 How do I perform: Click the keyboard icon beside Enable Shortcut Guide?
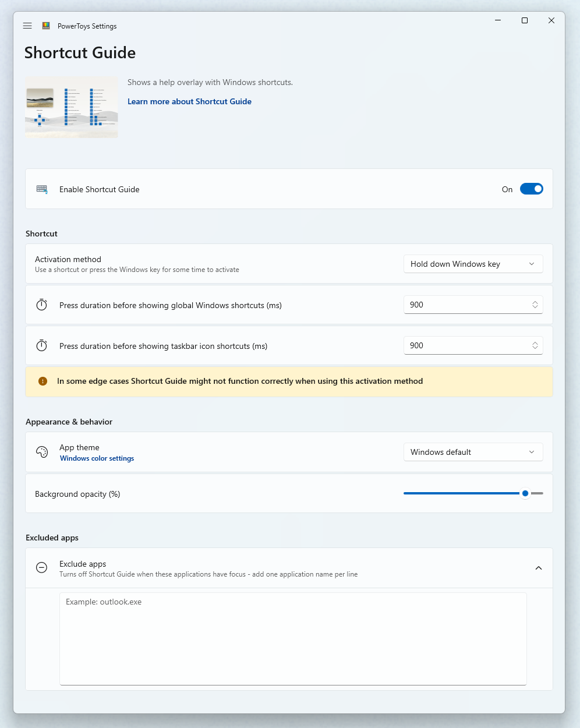click(41, 189)
